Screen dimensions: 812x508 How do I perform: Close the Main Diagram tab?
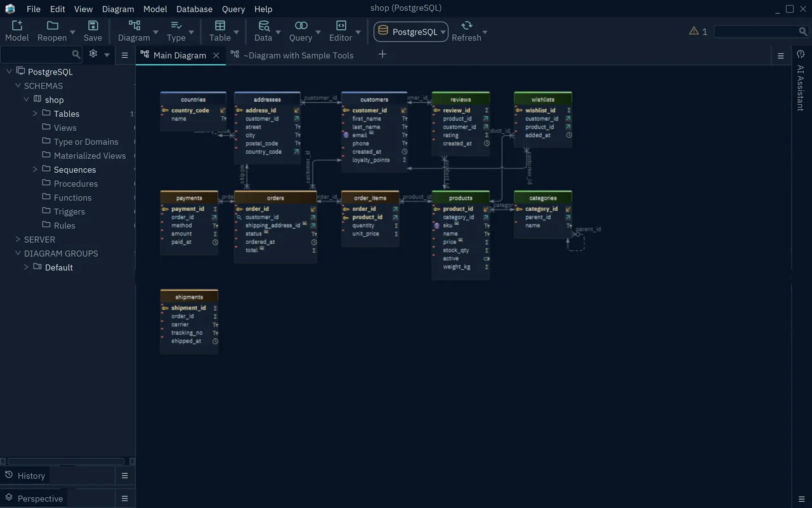point(216,55)
